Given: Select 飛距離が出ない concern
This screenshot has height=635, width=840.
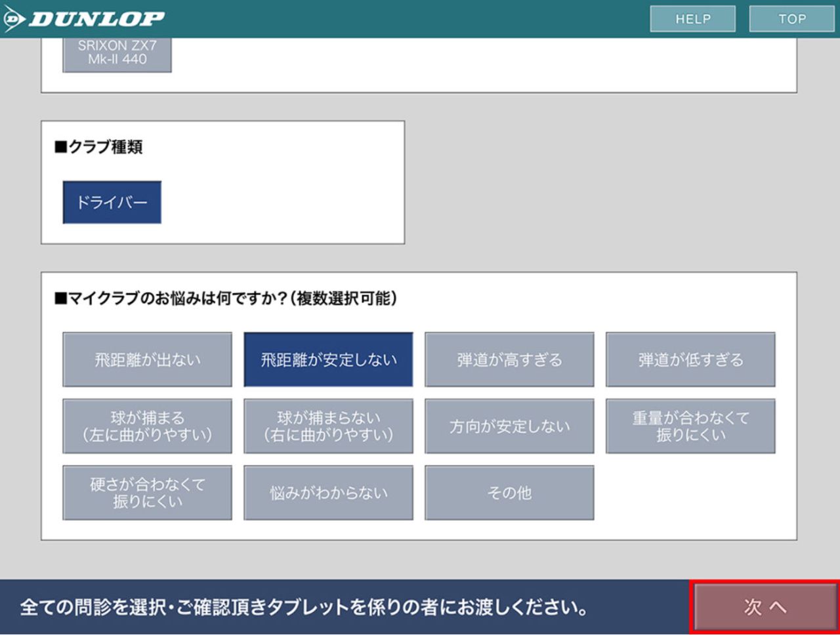Looking at the screenshot, I should click(x=147, y=359).
